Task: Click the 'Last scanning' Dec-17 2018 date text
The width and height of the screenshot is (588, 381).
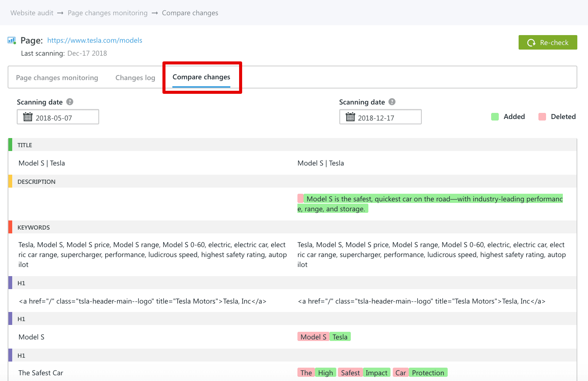Action: pos(87,53)
